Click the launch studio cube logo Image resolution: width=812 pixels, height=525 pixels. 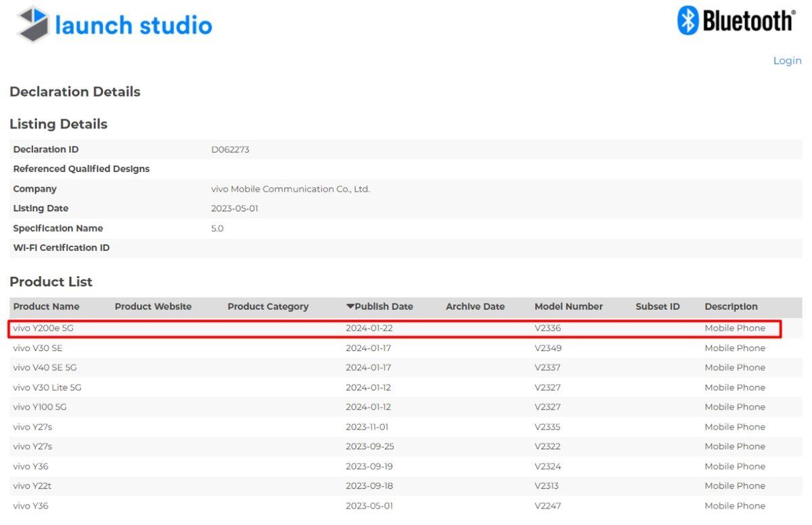(32, 24)
